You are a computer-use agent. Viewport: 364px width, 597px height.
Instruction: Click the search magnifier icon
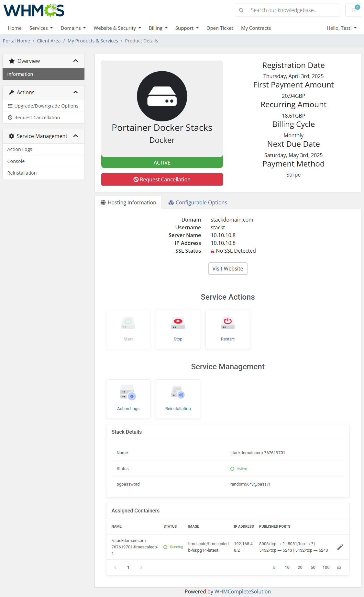[x=241, y=10]
